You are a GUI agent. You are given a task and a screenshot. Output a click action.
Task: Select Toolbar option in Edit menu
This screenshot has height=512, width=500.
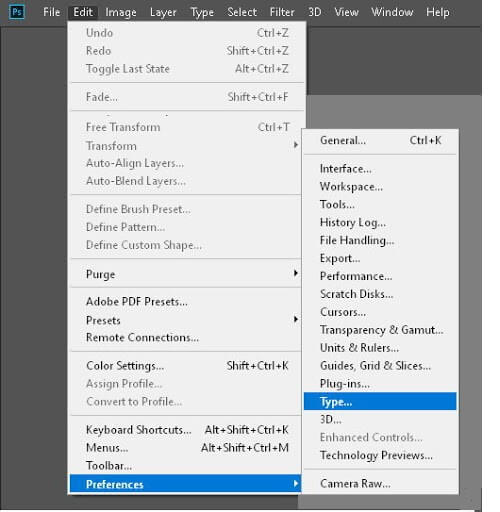coord(186,465)
